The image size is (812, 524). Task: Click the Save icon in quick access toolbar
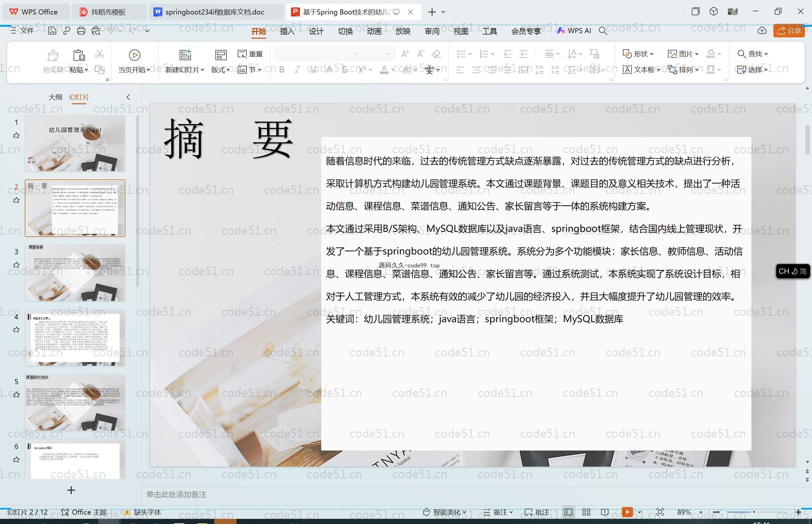pyautogui.click(x=52, y=31)
